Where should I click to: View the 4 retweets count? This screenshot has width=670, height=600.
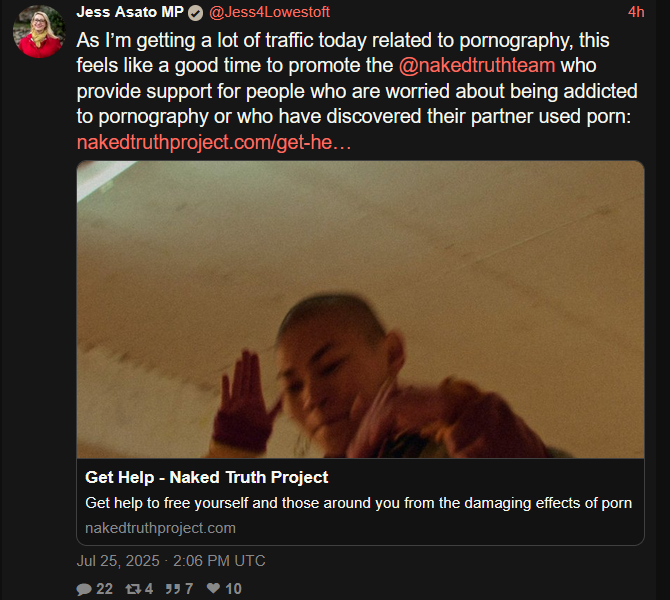[x=149, y=589]
